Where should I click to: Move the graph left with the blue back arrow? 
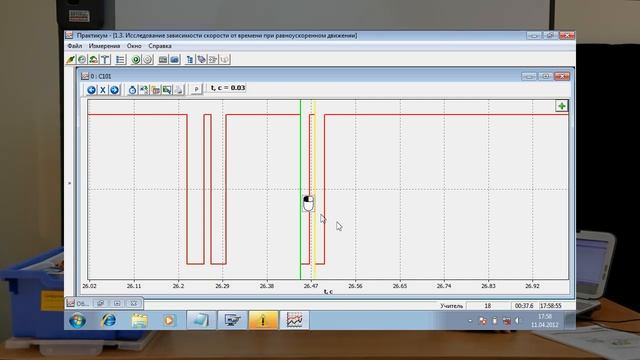pyautogui.click(x=91, y=90)
